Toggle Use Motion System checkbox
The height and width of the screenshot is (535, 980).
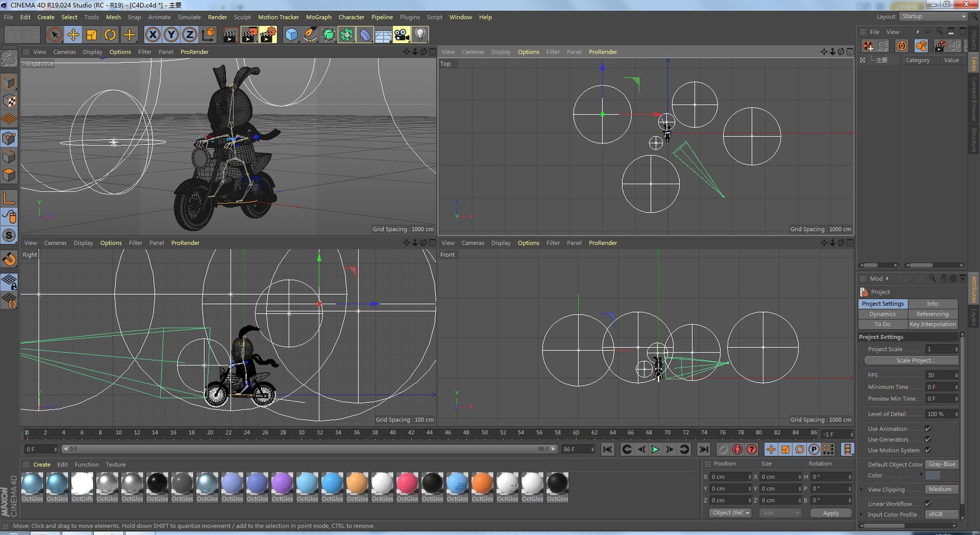point(928,450)
